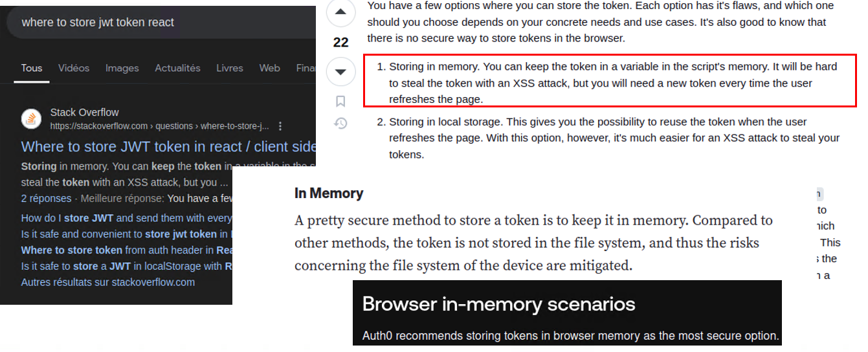Switch to the Images tab
This screenshot has width=868, height=352.
[122, 68]
